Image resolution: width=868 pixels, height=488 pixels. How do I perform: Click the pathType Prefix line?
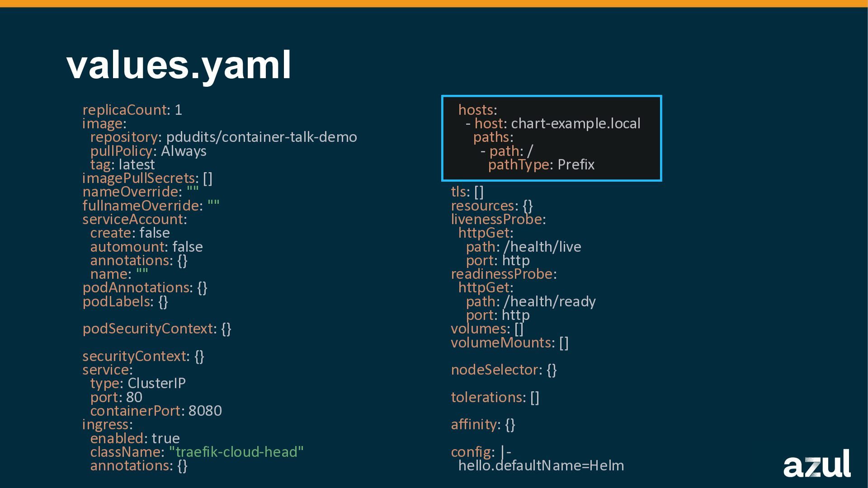[541, 164]
